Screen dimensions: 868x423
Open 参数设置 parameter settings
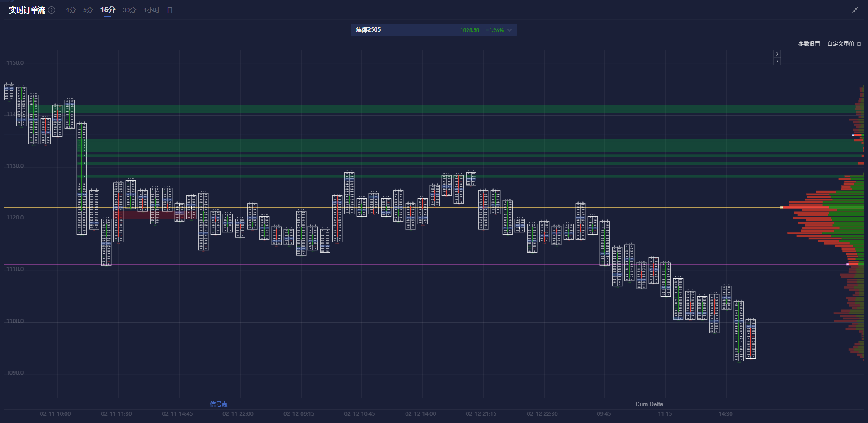coord(809,44)
